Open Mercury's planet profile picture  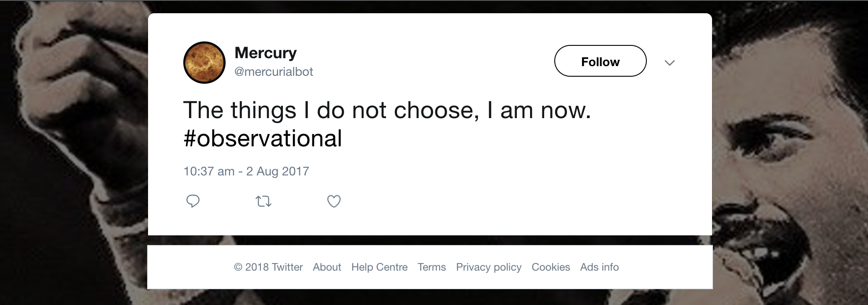tap(204, 63)
